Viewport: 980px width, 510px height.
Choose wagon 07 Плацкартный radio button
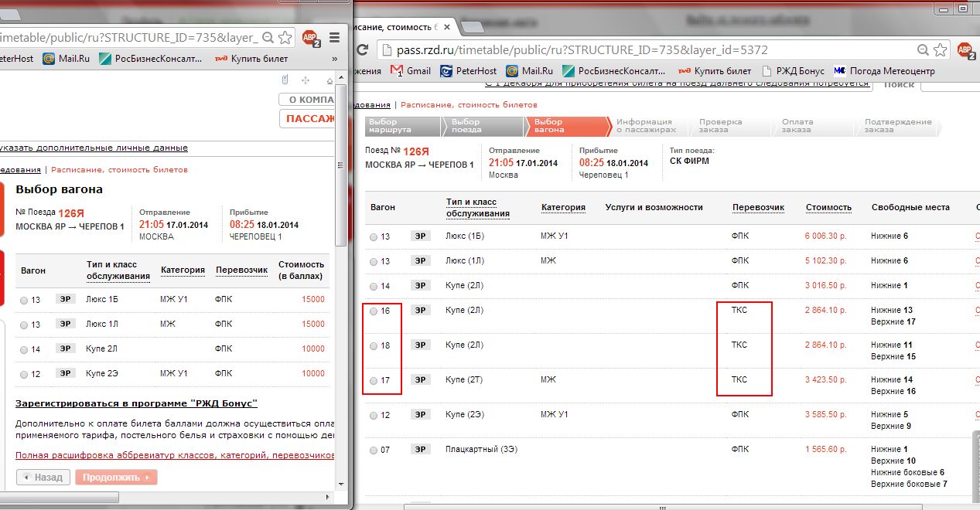click(374, 450)
